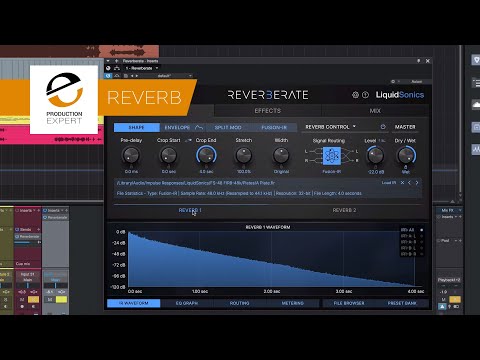480x360 pixels.
Task: Click the Fusion-IR signal routing atom icon
Action: pos(332,156)
